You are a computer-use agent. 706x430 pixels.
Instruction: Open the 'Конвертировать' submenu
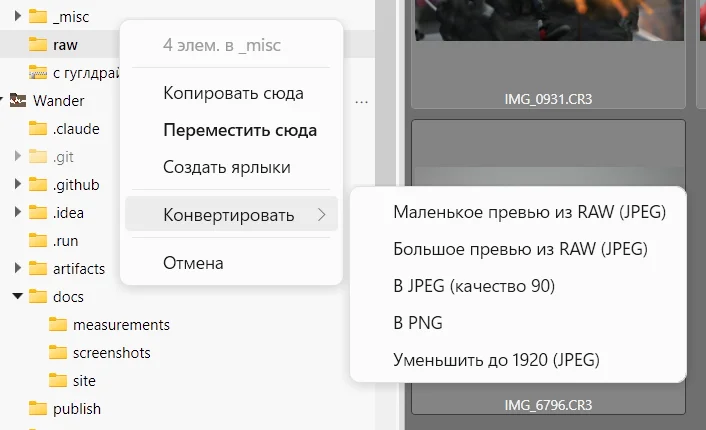(231, 215)
